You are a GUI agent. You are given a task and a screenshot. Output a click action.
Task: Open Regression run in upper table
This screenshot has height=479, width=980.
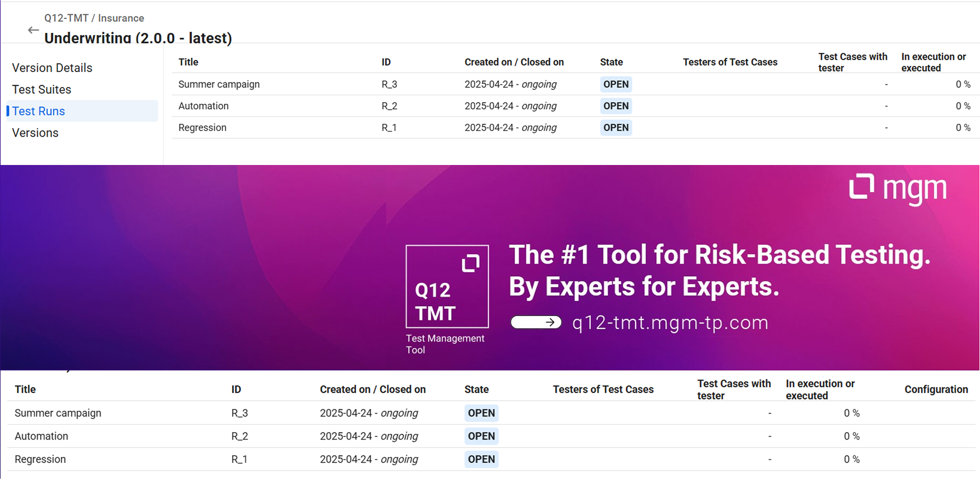202,128
